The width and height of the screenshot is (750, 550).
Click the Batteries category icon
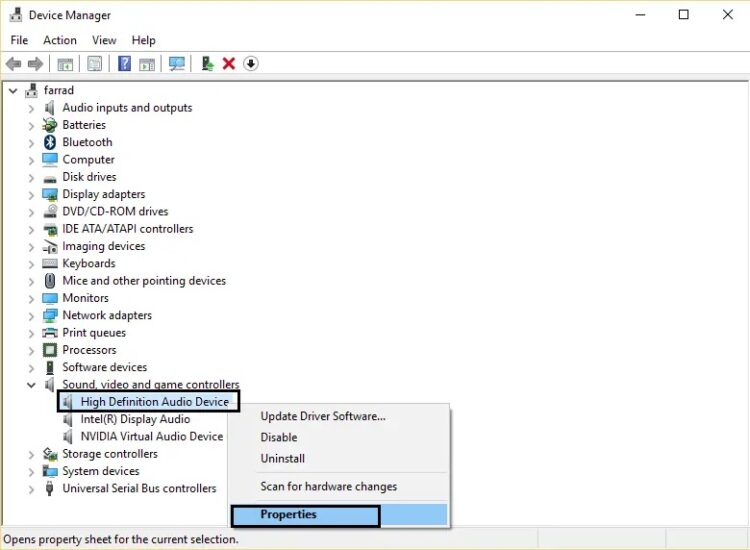(49, 125)
